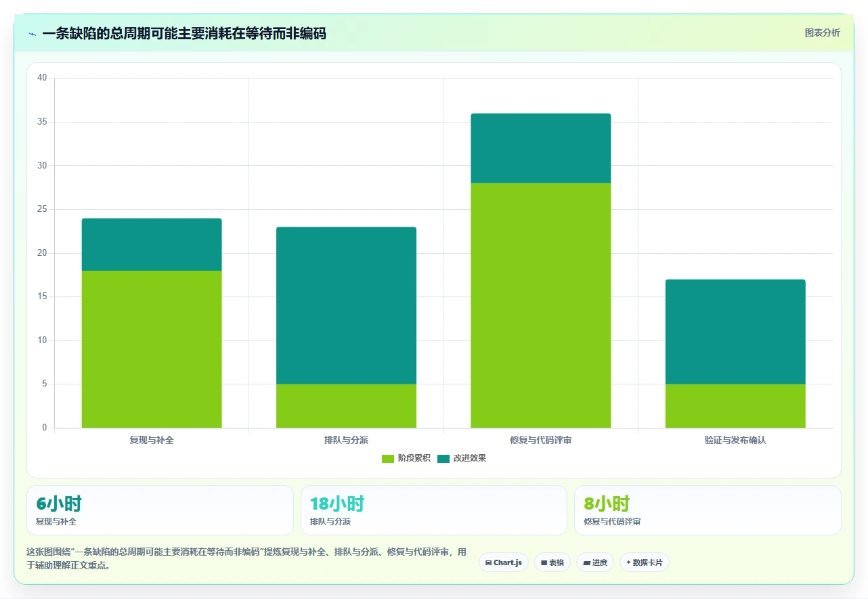Click the y-axis value 40
868x599 pixels.
(42, 78)
